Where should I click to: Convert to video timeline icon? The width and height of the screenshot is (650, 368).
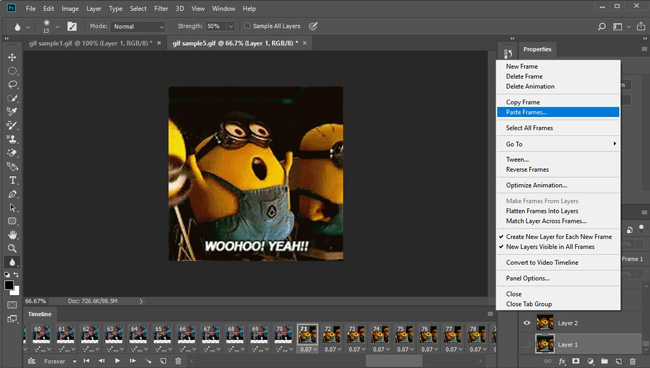click(32, 361)
